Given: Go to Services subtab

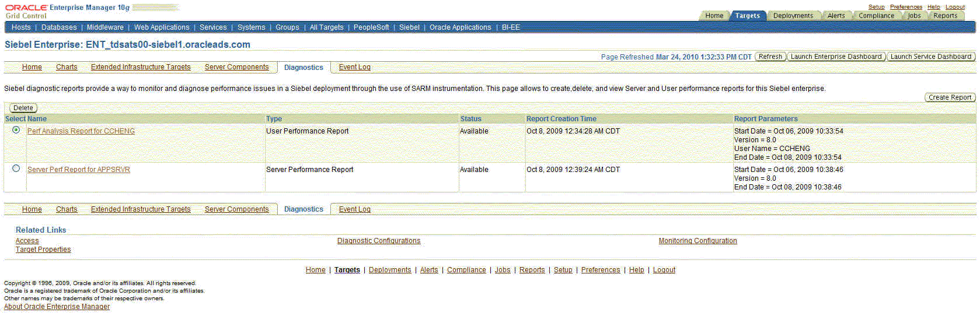Looking at the screenshot, I should [213, 27].
